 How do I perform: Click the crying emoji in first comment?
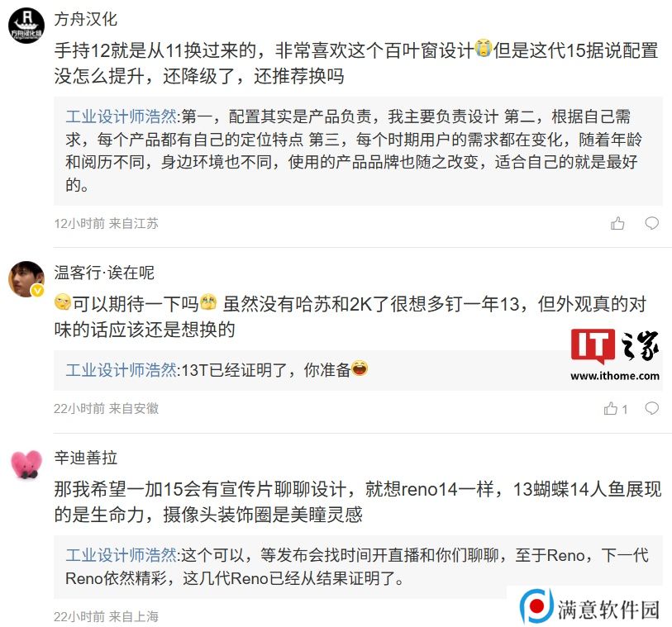coord(484,48)
